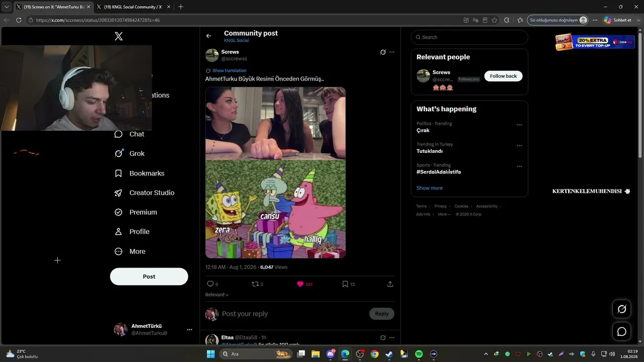Open Grok actions on Eltaa's reply
Screen dimensions: 644x362
[383, 337]
